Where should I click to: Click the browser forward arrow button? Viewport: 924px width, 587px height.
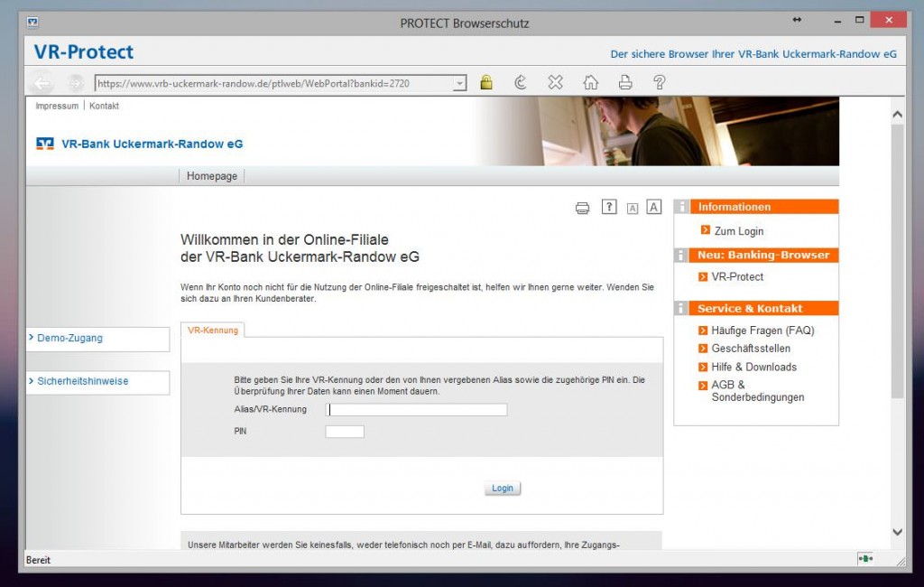75,83
